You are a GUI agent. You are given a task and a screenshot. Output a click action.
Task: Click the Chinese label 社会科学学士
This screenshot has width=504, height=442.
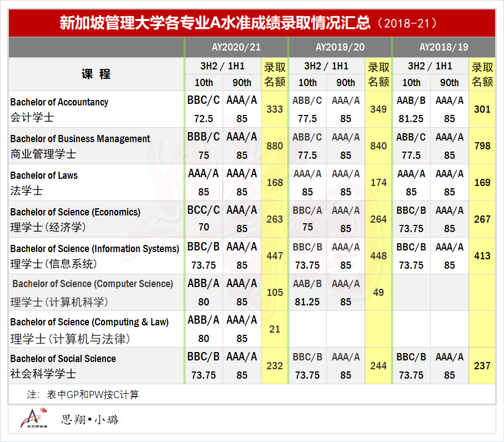pyautogui.click(x=43, y=374)
